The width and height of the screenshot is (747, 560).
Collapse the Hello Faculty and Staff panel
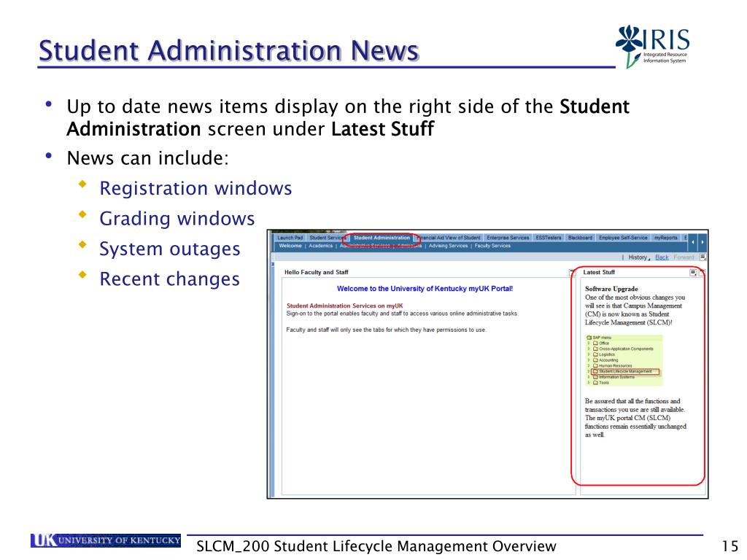pyautogui.click(x=572, y=273)
